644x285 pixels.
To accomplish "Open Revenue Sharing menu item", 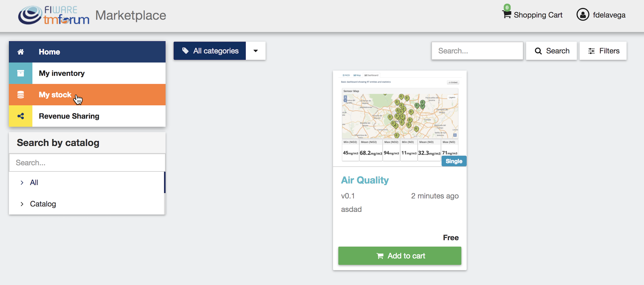I will pos(87,116).
